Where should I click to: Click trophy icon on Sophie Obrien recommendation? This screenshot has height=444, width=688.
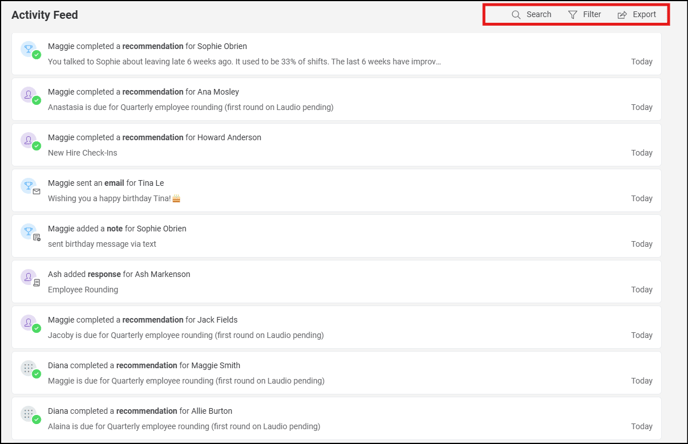pos(29,49)
